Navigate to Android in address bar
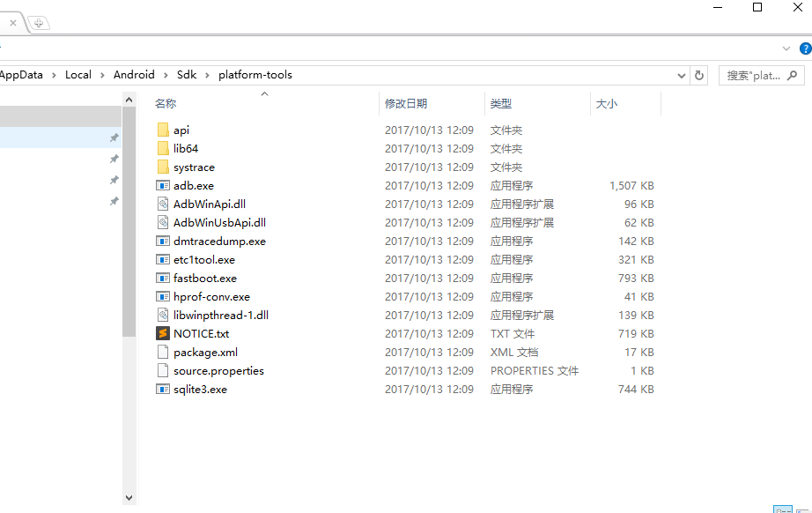Viewport: 812px width, 513px height. pyautogui.click(x=134, y=75)
